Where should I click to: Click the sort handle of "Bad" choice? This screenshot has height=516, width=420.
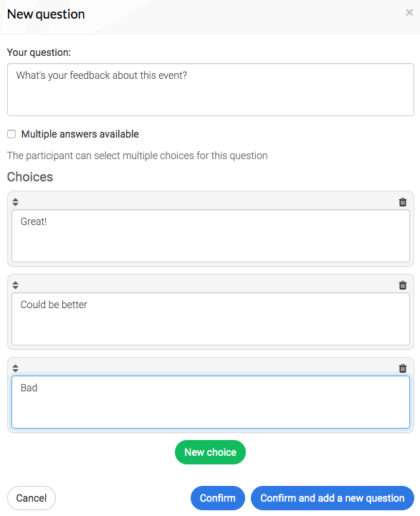(16, 368)
